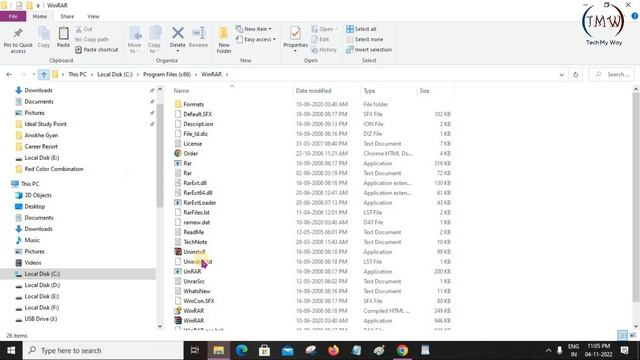Select the WinCon.SFX file
640x360 pixels.
(x=199, y=301)
